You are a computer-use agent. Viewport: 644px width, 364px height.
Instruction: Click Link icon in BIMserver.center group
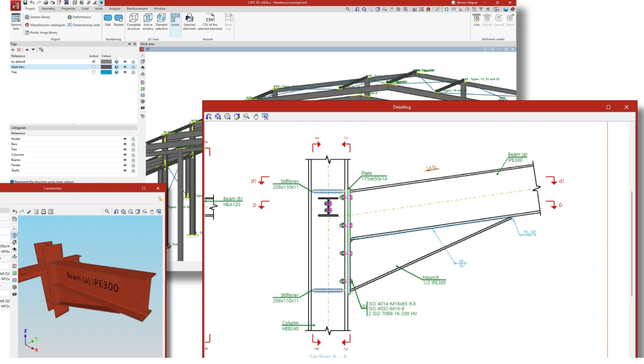[476, 20]
